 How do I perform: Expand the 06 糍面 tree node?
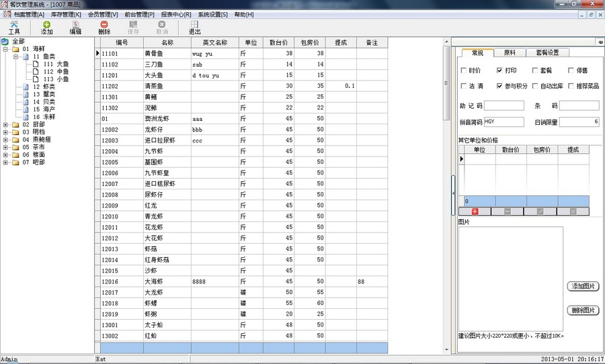(5, 154)
